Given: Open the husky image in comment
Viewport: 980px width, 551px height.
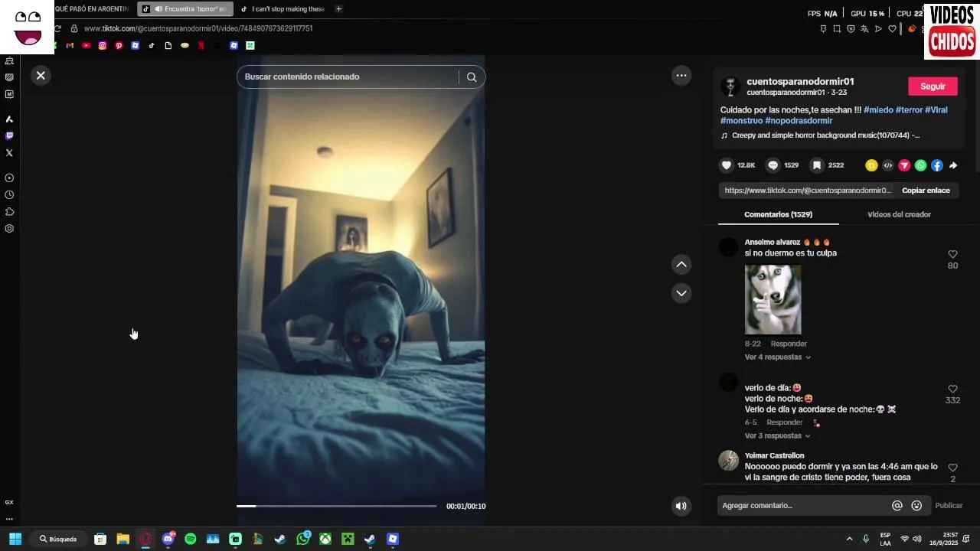Looking at the screenshot, I should point(773,300).
